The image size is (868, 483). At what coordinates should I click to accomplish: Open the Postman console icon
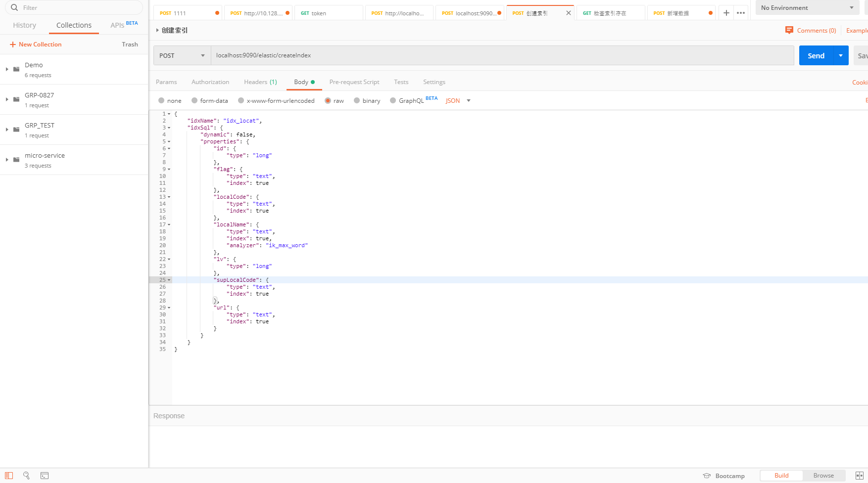click(x=45, y=476)
